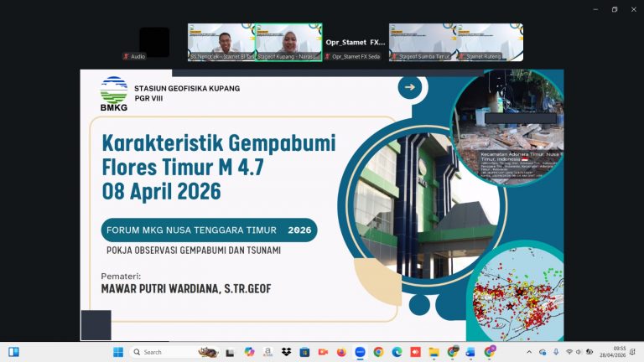Viewport: 644px width, 362px height.
Task: Show hidden system tray icons
Action: [529, 352]
